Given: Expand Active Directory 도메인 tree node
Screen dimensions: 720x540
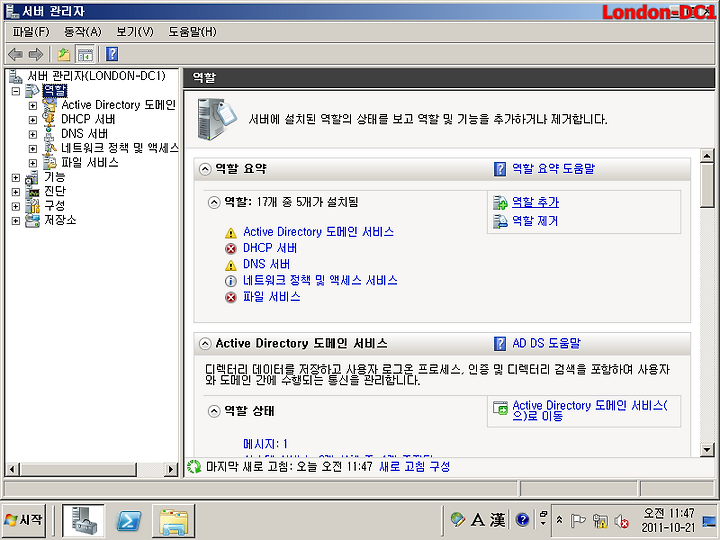Looking at the screenshot, I should [x=33, y=106].
